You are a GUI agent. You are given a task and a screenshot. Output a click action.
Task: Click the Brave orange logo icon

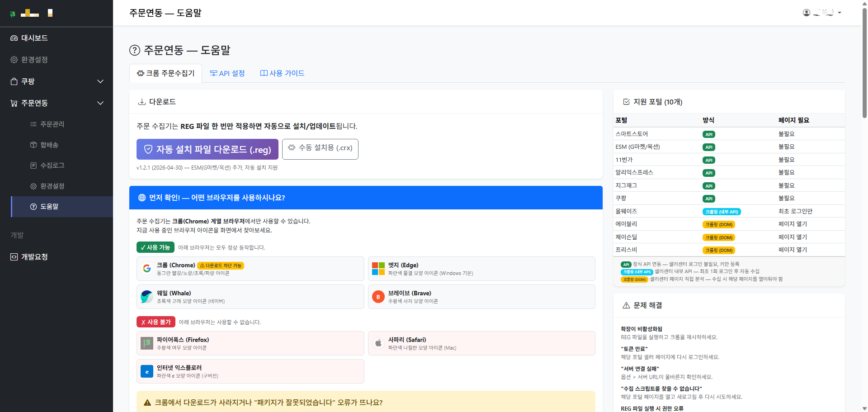click(378, 297)
